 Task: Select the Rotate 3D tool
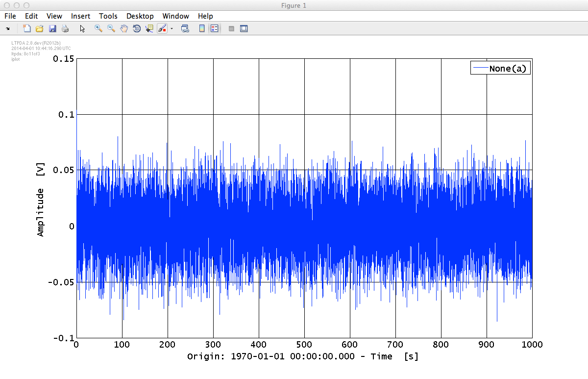137,29
